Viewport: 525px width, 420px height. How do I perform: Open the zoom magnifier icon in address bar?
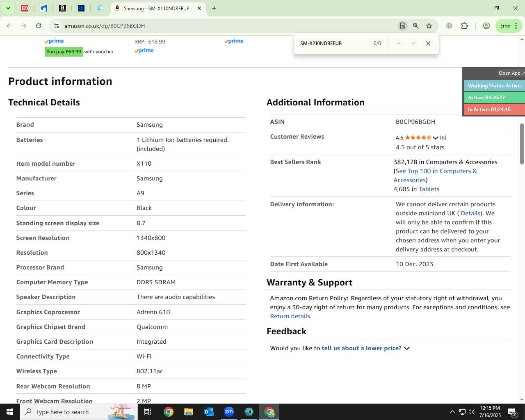click(416, 26)
